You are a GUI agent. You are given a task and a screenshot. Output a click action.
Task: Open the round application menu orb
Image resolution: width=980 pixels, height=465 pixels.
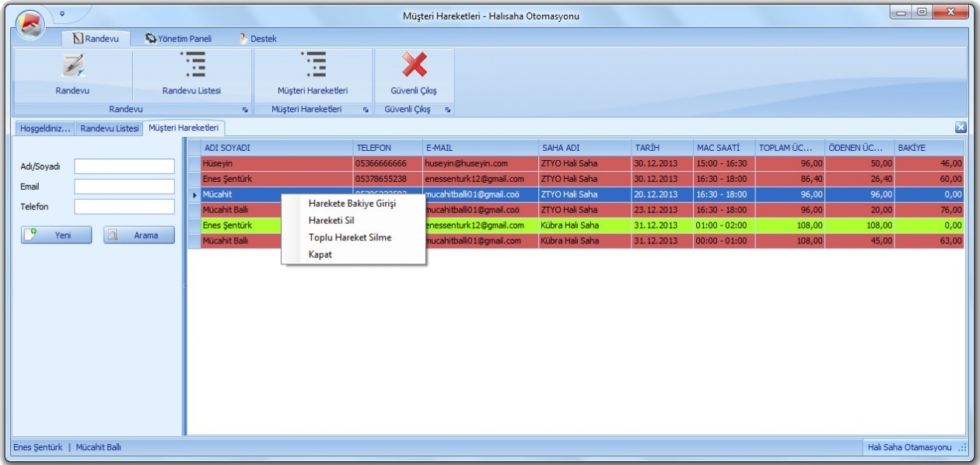pos(30,23)
